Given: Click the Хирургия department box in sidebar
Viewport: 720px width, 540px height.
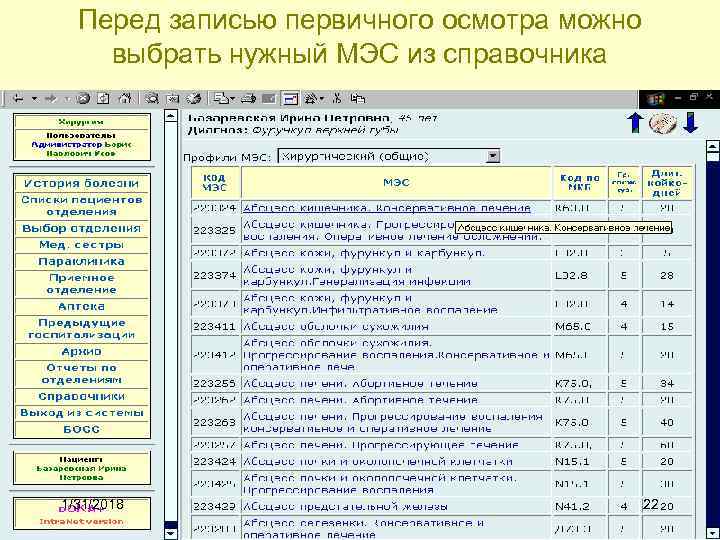Looking at the screenshot, I should pos(82,122).
